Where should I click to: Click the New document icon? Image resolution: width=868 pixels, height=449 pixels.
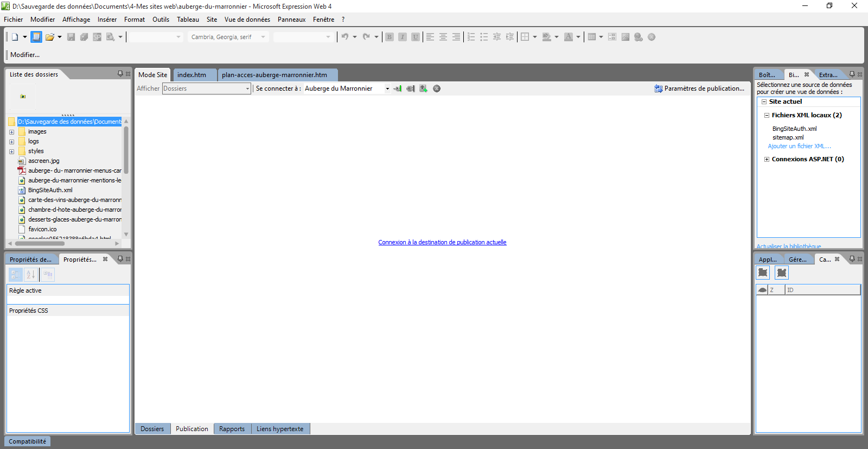pos(15,37)
